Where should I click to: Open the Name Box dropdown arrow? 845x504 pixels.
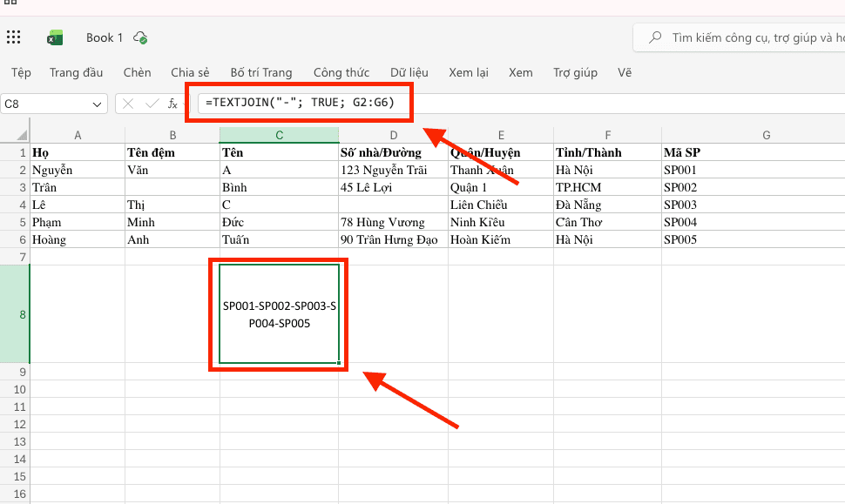97,104
